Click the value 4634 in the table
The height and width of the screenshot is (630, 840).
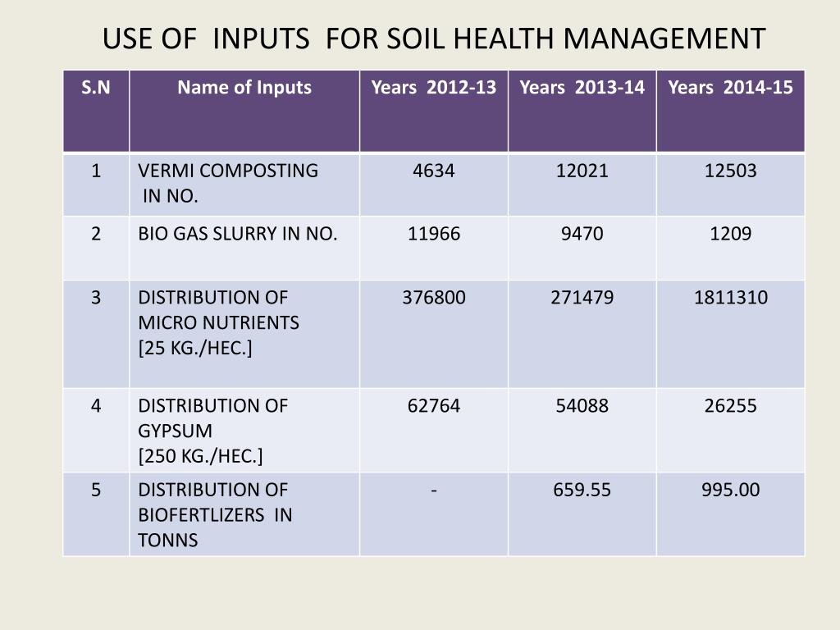[x=434, y=171]
